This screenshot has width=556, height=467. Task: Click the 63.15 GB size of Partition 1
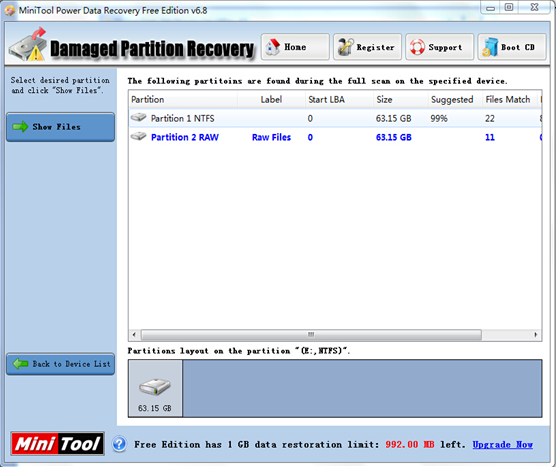(393, 118)
